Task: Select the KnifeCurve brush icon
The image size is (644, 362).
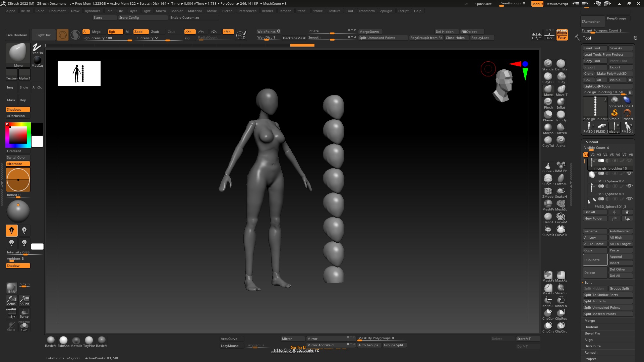Action: pos(548,301)
